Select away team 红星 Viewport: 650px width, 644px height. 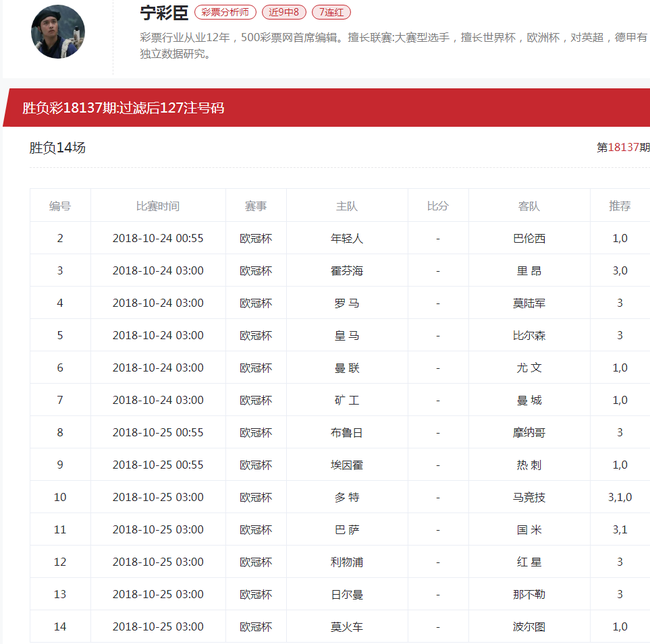pyautogui.click(x=529, y=562)
